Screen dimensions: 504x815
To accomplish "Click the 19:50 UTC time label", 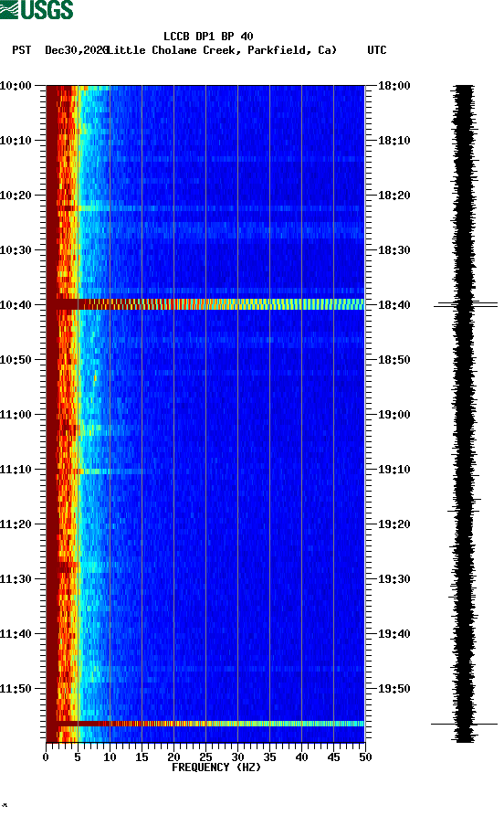I will point(394,689).
